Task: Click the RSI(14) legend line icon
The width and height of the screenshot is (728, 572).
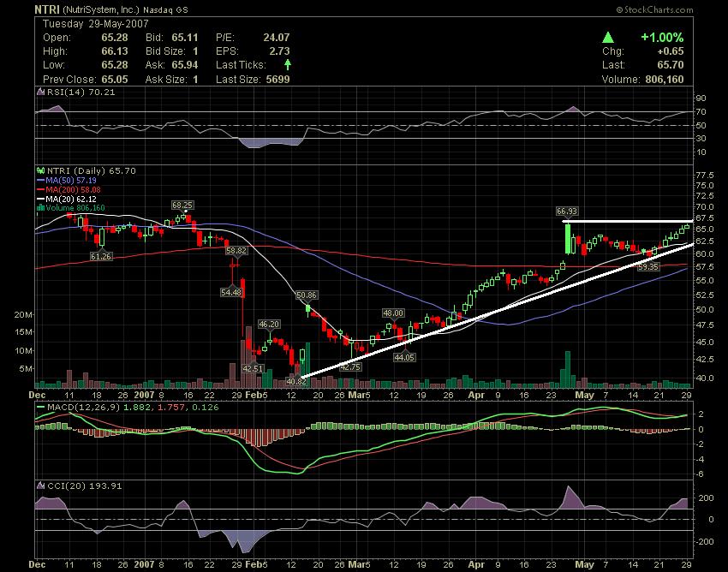Action: (41, 92)
